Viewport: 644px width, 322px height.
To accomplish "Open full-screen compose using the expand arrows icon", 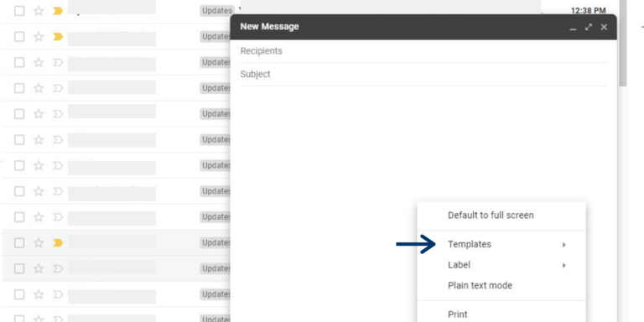I will 589,27.
